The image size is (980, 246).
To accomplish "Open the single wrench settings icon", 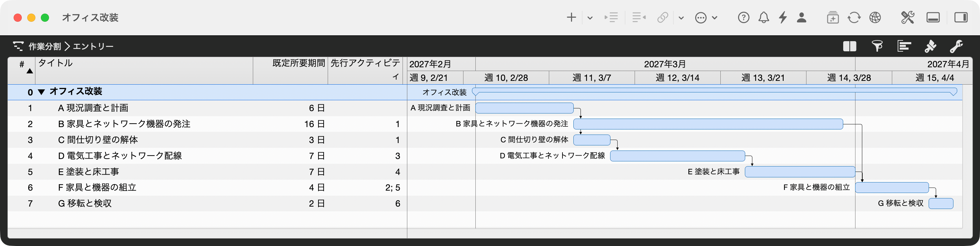I will (957, 46).
